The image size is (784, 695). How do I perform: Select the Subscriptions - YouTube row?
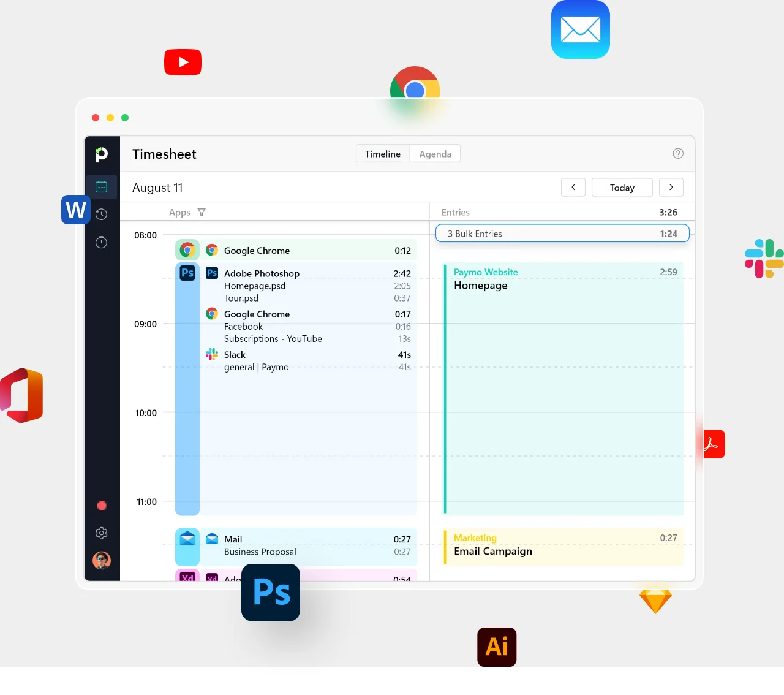(317, 339)
